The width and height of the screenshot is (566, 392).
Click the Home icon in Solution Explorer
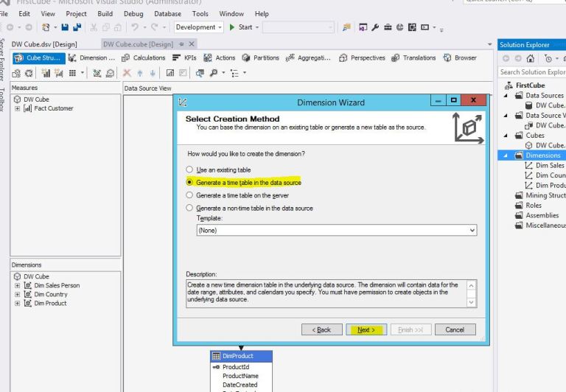[x=530, y=58]
